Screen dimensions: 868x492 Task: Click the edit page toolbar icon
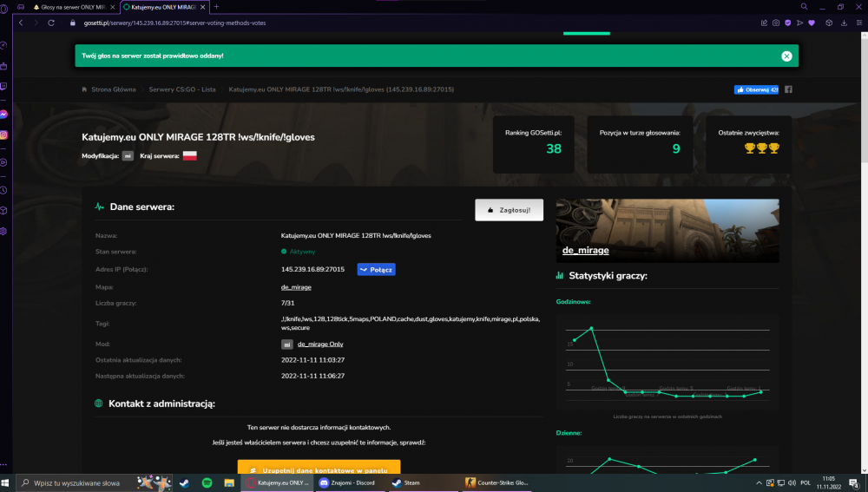tap(765, 23)
